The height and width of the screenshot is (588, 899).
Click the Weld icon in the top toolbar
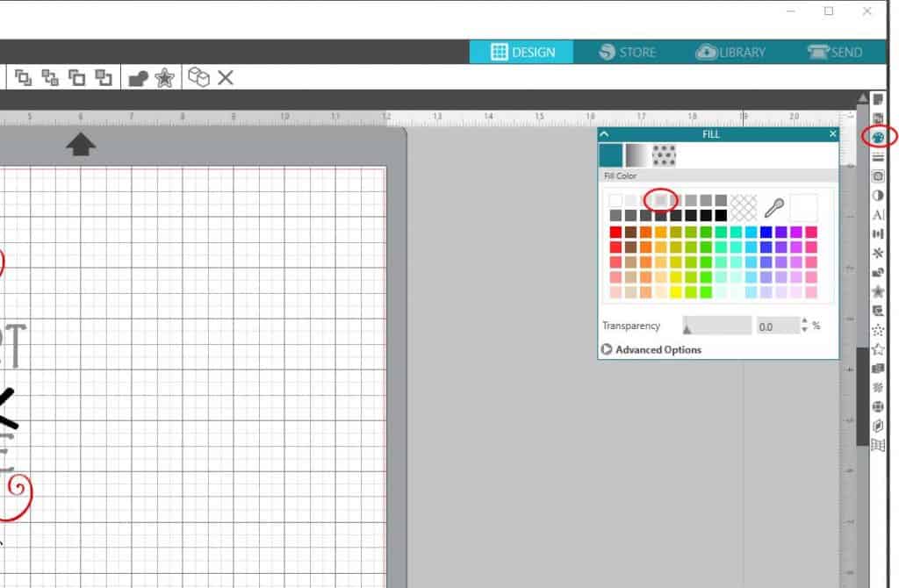click(138, 78)
